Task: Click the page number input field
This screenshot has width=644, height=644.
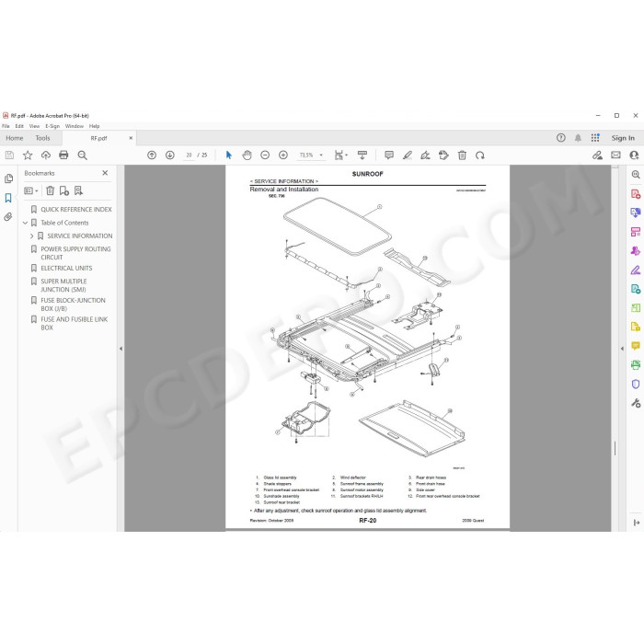Action: 189,155
